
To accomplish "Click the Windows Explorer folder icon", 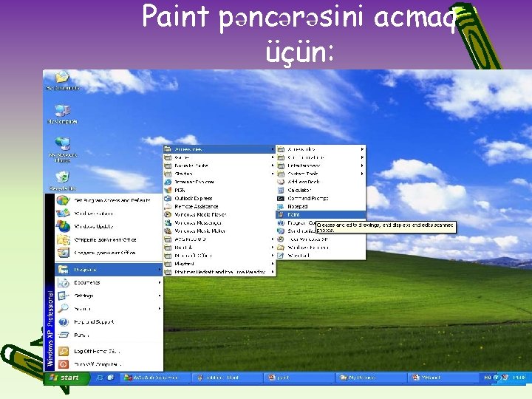I will tap(281, 248).
